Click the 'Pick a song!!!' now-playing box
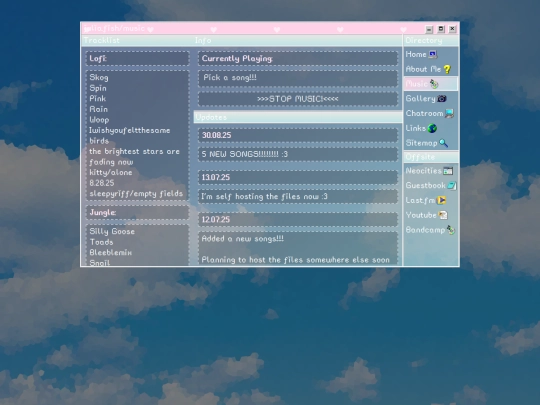The width and height of the screenshot is (540, 405). coord(298,78)
